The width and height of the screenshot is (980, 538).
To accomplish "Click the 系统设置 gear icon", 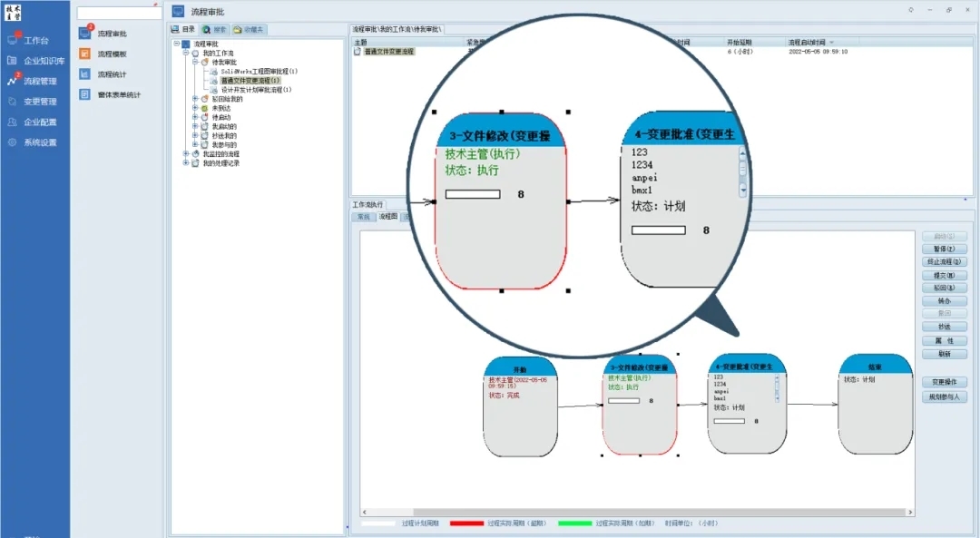I will pyautogui.click(x=13, y=142).
